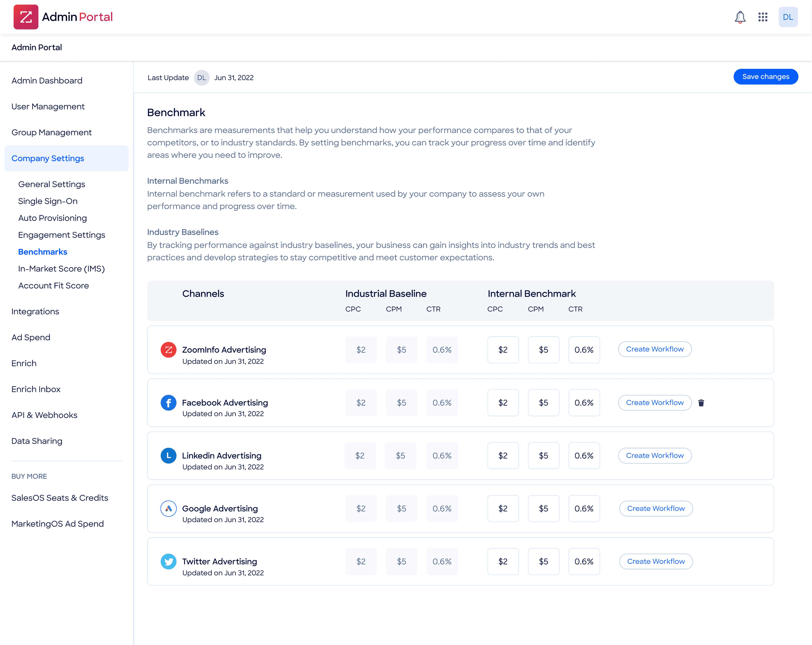Click the Save changes button
This screenshot has height=645, width=812.
tap(765, 77)
